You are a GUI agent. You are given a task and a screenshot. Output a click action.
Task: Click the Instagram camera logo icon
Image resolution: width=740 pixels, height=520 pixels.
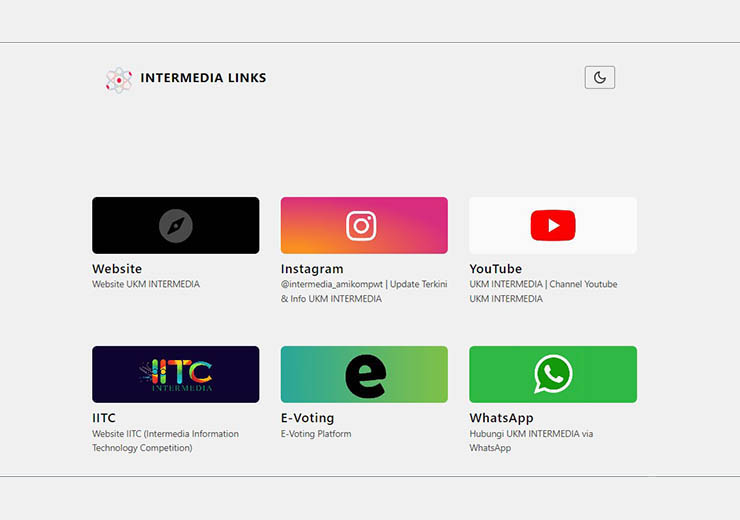pos(361,225)
